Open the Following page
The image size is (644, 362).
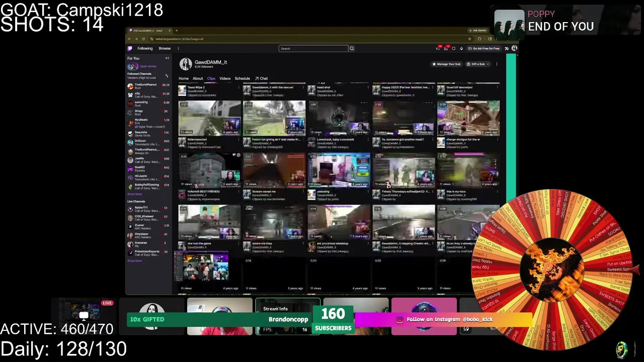(145, 49)
